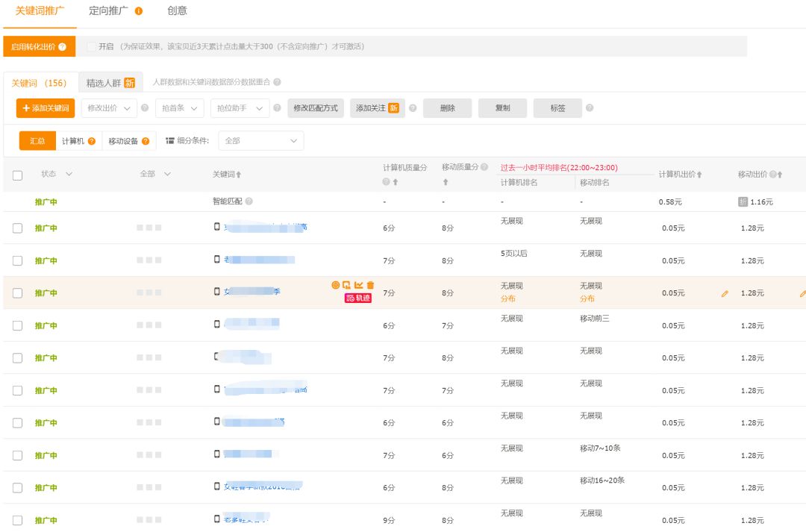The image size is (806, 532).
Task: Open the 细分条件 全部 dropdown
Action: point(261,140)
